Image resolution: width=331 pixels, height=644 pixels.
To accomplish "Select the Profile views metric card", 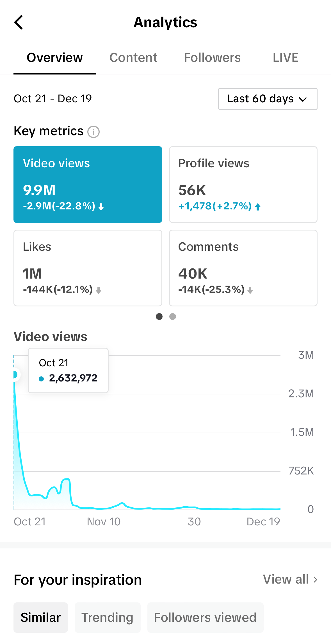I will (x=243, y=184).
